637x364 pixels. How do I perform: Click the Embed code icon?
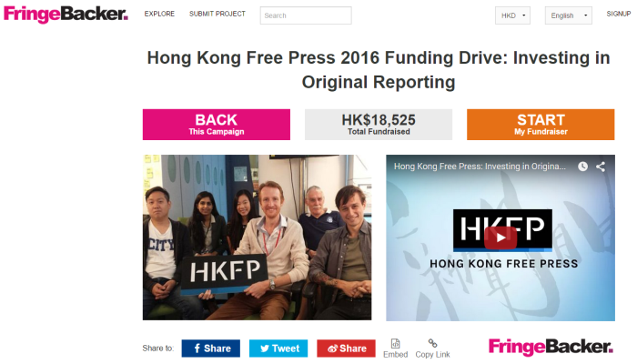tap(395, 344)
